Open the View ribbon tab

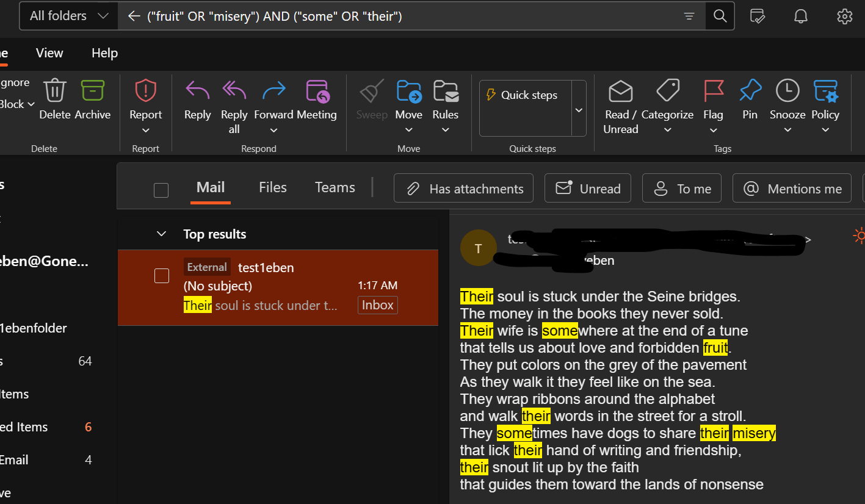(49, 53)
